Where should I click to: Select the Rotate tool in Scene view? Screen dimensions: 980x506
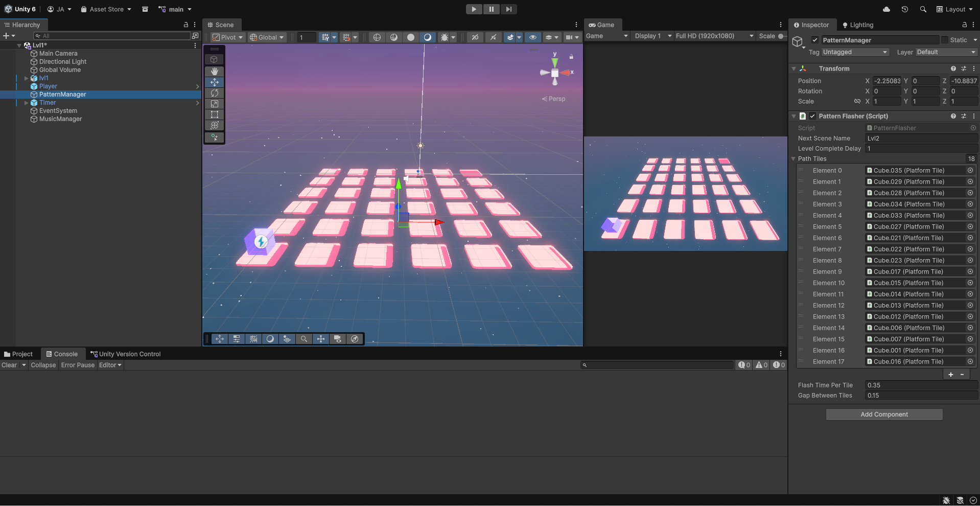tap(214, 93)
